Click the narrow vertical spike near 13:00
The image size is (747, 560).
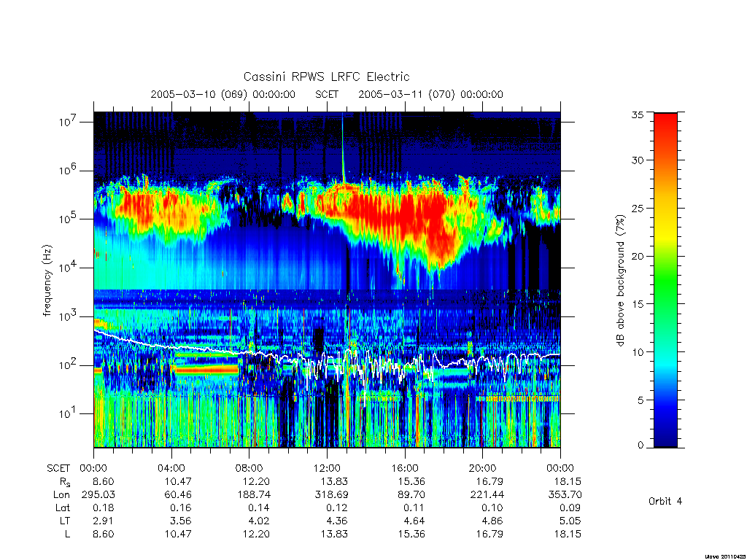tap(343, 147)
